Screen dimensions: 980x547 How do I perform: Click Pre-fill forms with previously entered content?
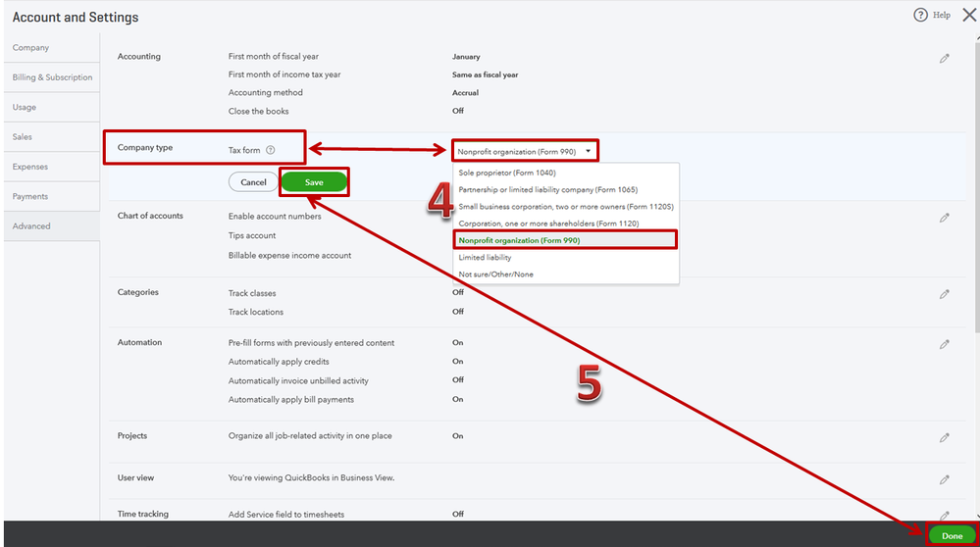point(311,343)
